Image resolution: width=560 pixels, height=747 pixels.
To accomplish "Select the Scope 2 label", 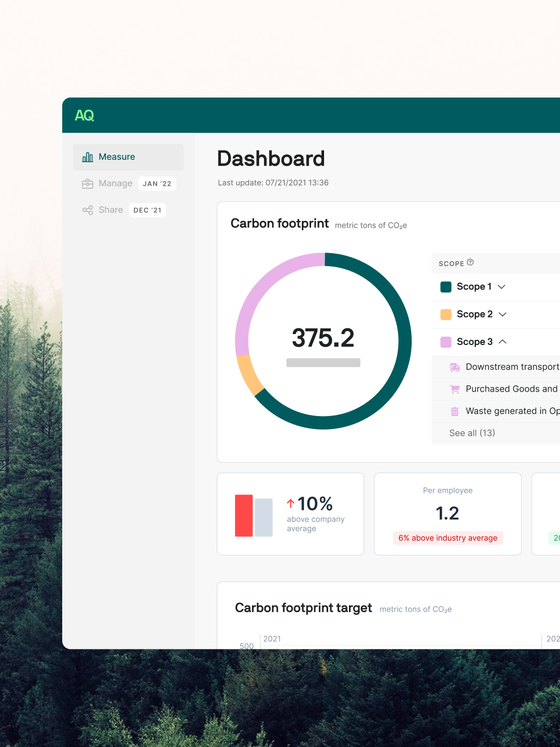I will pos(474,314).
